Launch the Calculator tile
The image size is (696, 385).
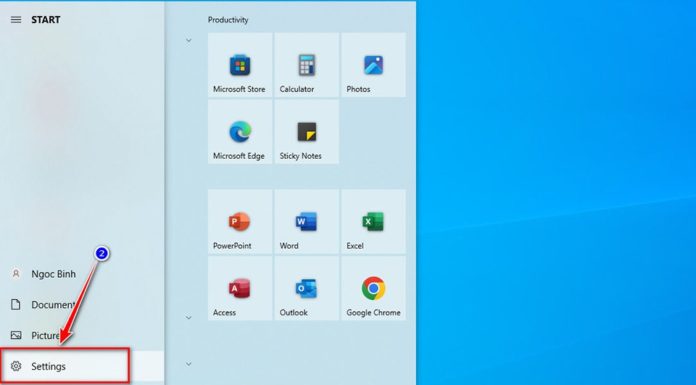click(x=307, y=65)
